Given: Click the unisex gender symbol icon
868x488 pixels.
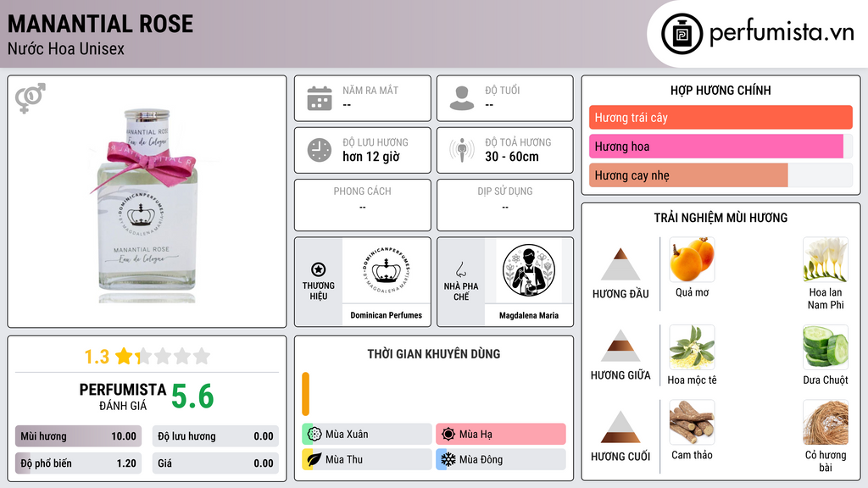Looking at the screenshot, I should coord(30,98).
